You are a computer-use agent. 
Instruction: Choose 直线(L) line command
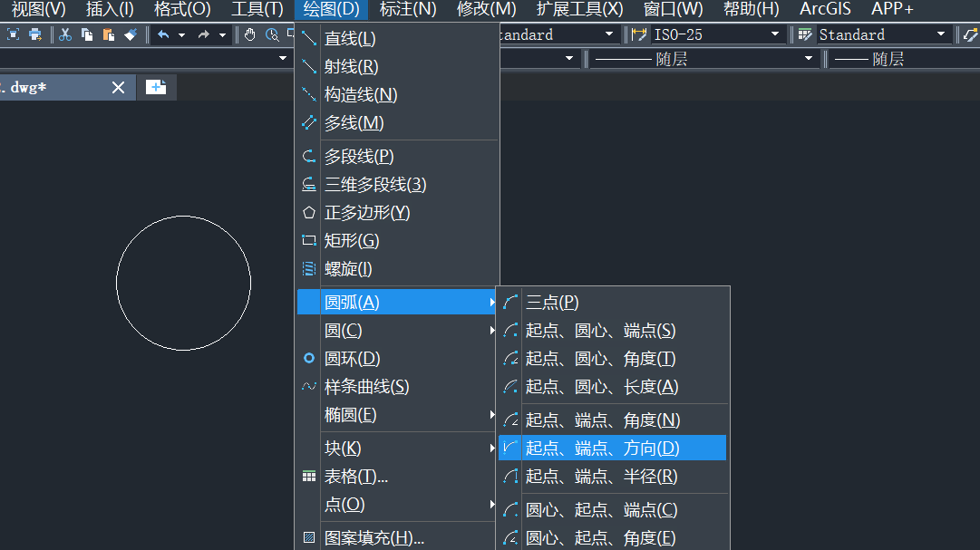(x=397, y=39)
